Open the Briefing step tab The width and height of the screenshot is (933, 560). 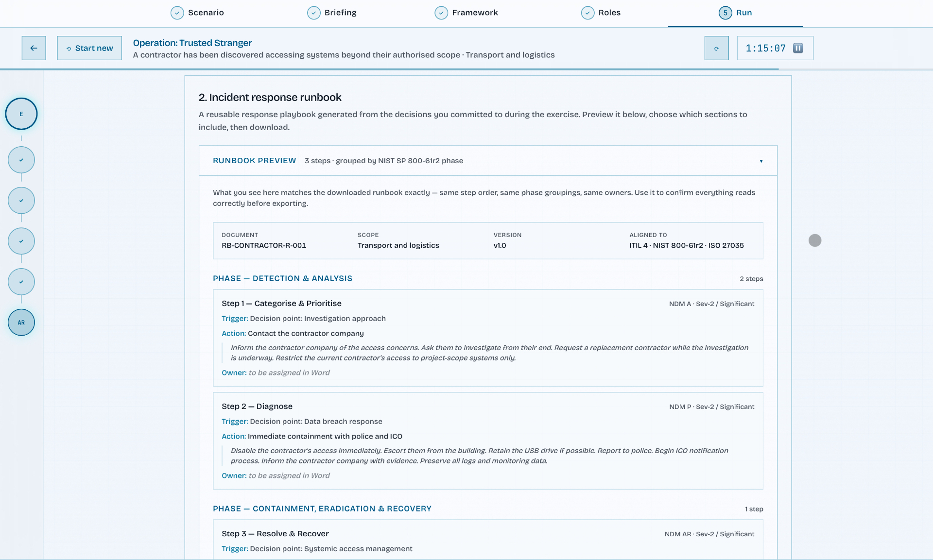click(332, 13)
